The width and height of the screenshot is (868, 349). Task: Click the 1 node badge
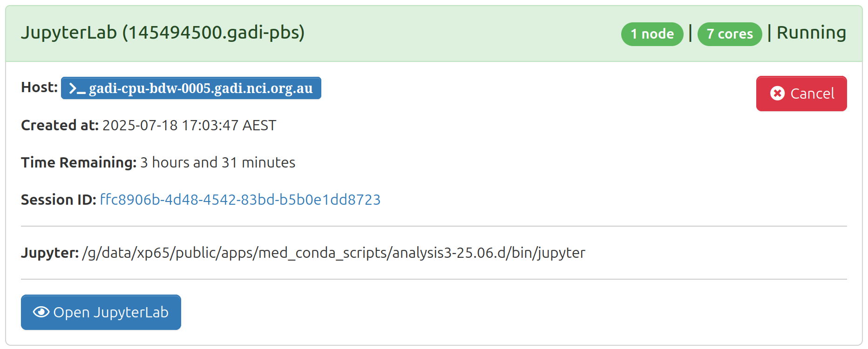(x=652, y=34)
